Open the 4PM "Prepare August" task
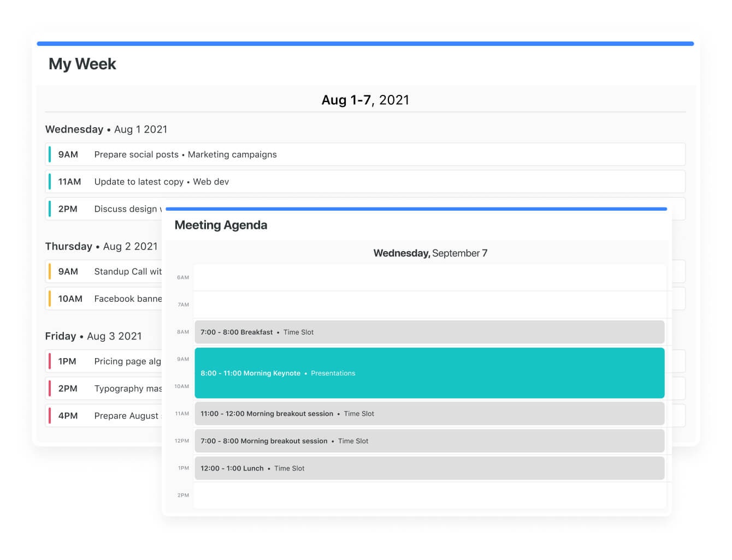The image size is (732, 560). (104, 416)
